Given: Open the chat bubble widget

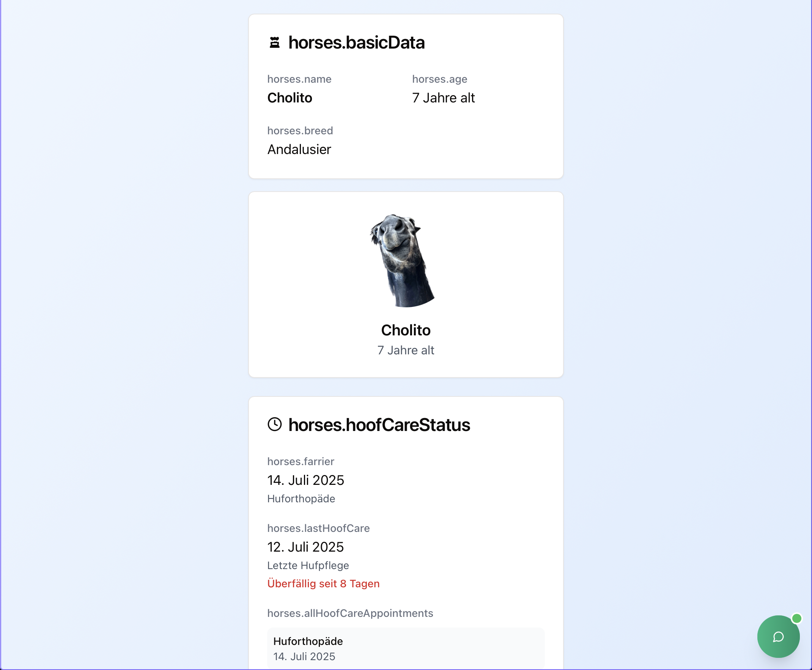Looking at the screenshot, I should 777,636.
